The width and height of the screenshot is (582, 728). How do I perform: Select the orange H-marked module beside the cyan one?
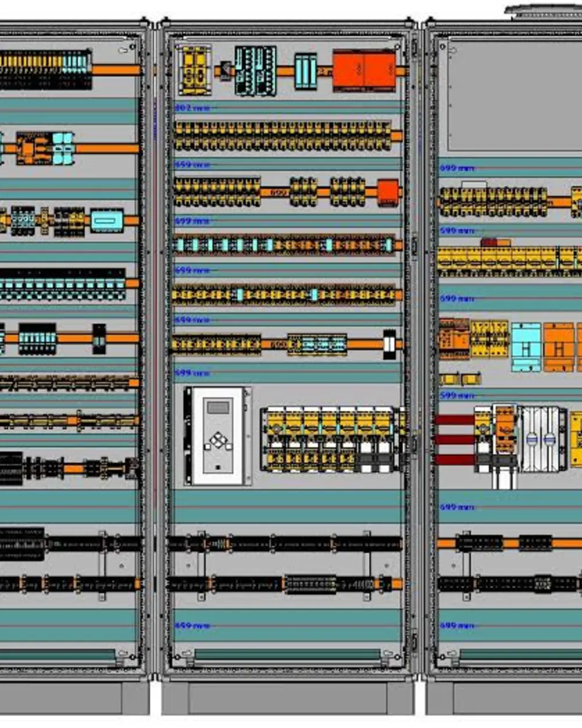[559, 347]
